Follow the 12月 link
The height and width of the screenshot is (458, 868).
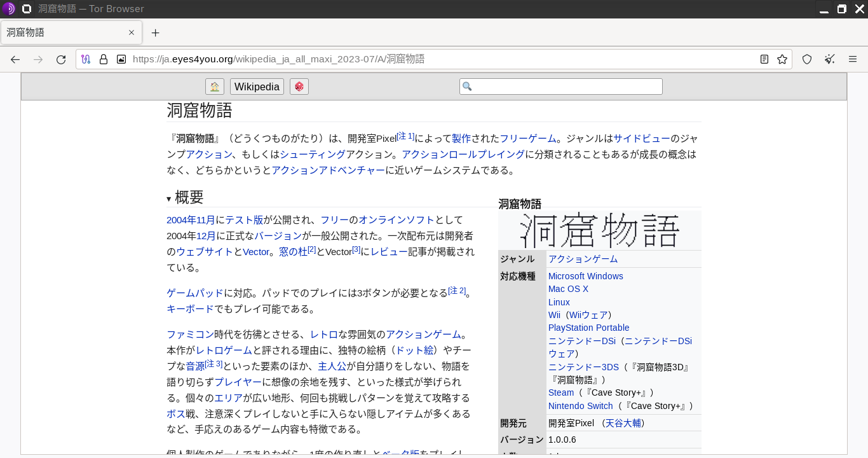206,235
